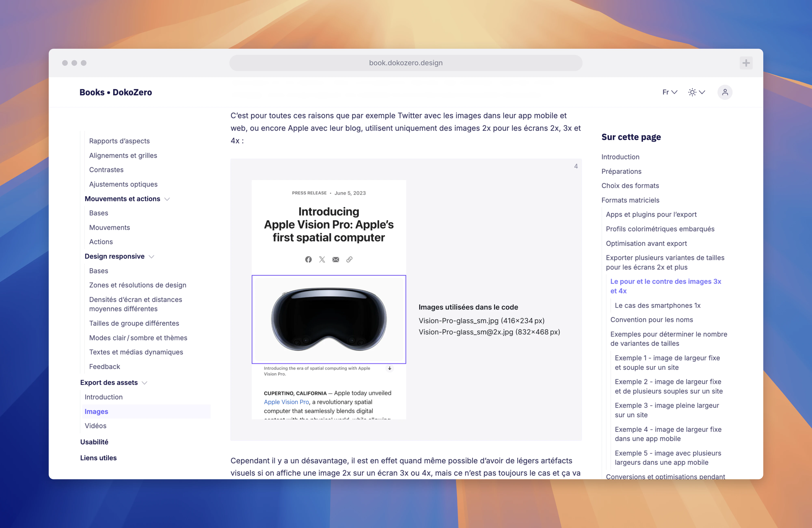Open Textes et médias dynamiques
This screenshot has height=528, width=812.
click(x=136, y=352)
